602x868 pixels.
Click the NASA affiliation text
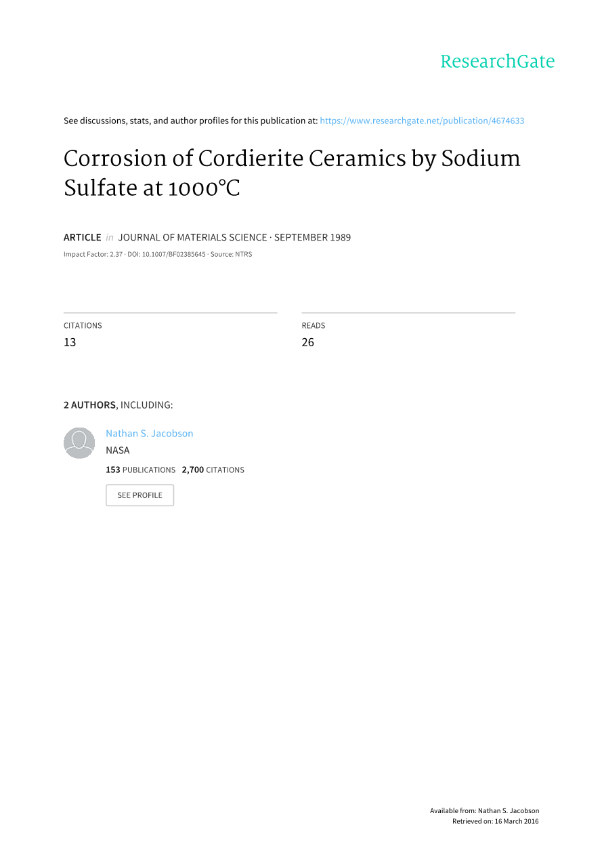point(118,451)
